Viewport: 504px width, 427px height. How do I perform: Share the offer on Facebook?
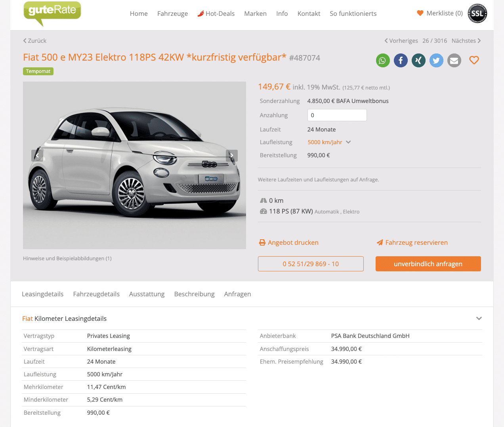(401, 60)
